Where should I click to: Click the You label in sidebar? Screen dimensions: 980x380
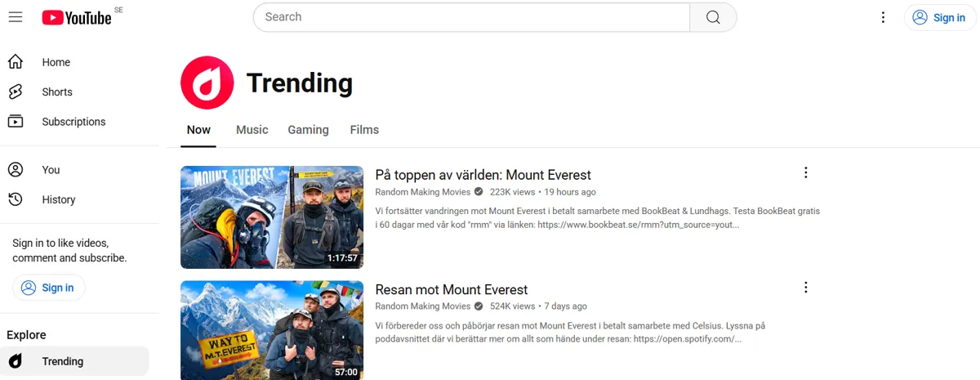point(51,170)
